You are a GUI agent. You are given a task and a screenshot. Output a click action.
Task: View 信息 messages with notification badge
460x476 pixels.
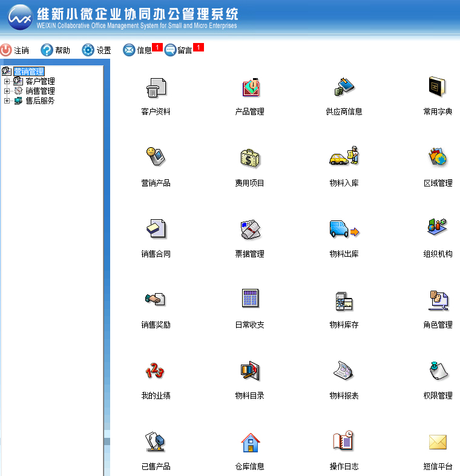tap(138, 50)
